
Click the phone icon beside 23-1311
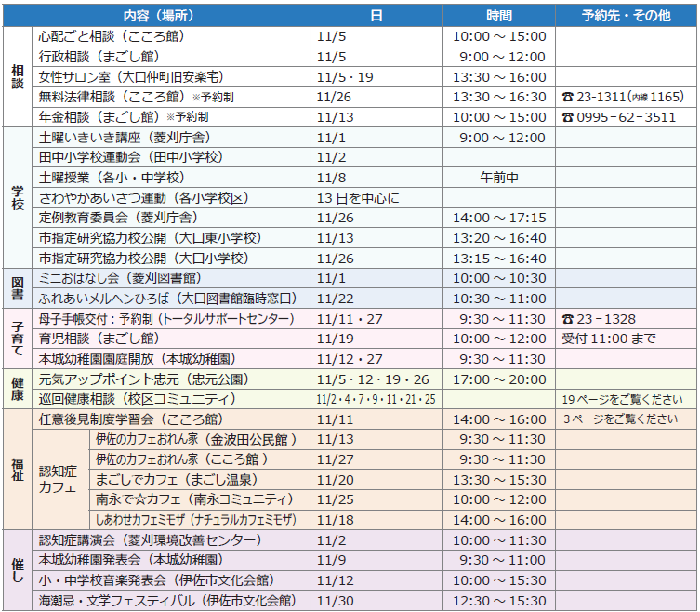coord(568,97)
